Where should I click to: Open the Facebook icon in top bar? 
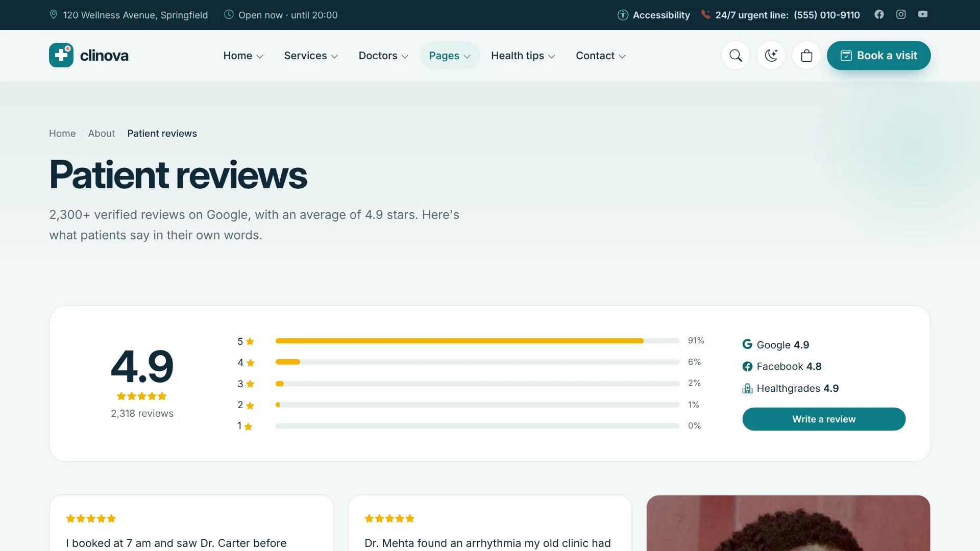pos(879,14)
